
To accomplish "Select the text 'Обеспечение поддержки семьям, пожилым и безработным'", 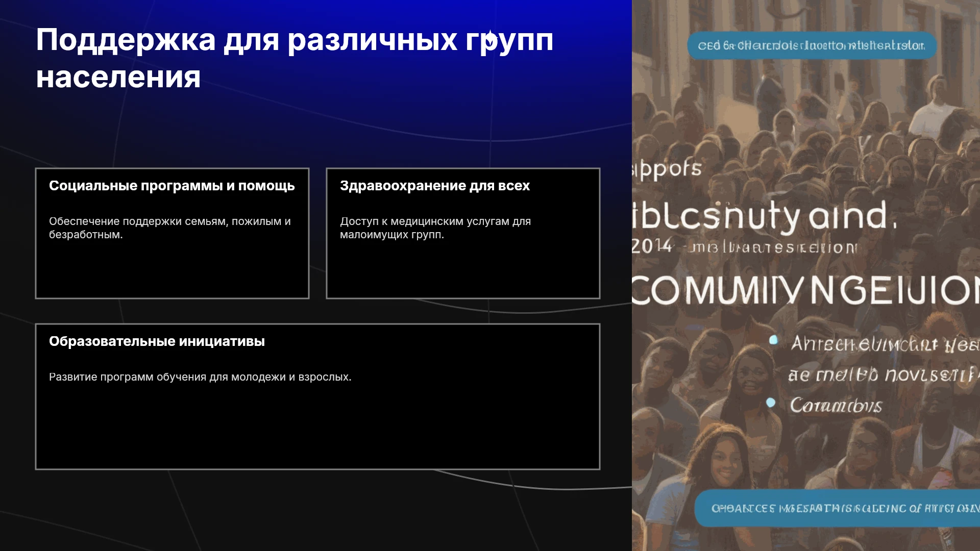I will 170,228.
